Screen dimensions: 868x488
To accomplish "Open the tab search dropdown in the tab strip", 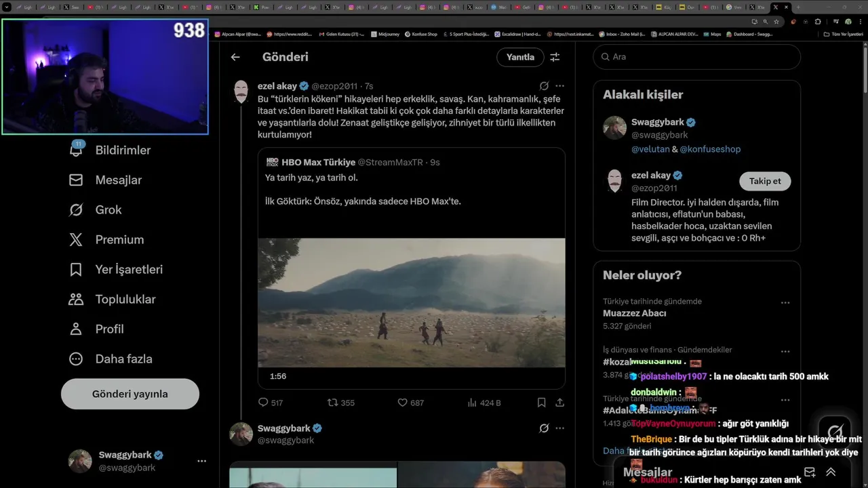I will [x=6, y=7].
